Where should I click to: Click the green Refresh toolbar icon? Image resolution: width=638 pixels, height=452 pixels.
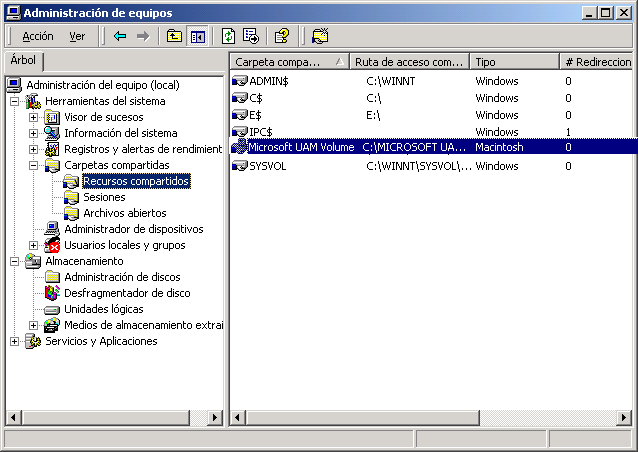pyautogui.click(x=228, y=36)
